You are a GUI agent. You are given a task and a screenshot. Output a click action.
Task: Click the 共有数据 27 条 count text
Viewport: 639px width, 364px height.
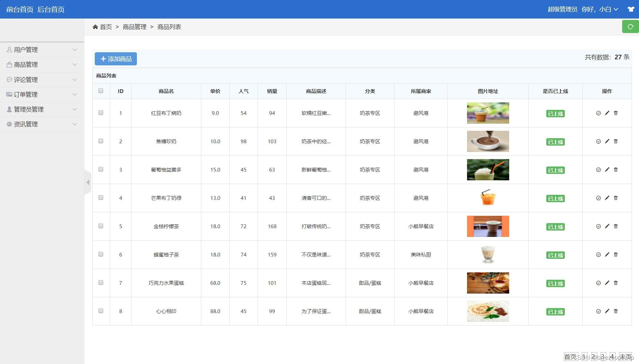(607, 57)
